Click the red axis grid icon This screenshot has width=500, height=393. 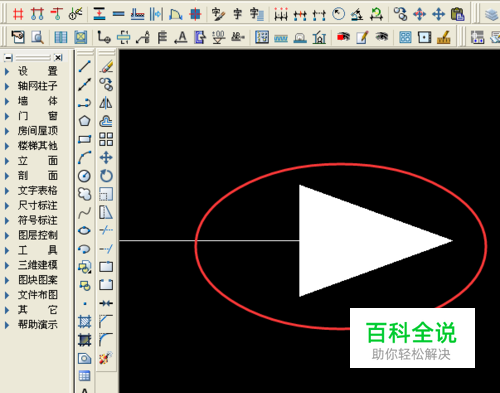(18, 14)
